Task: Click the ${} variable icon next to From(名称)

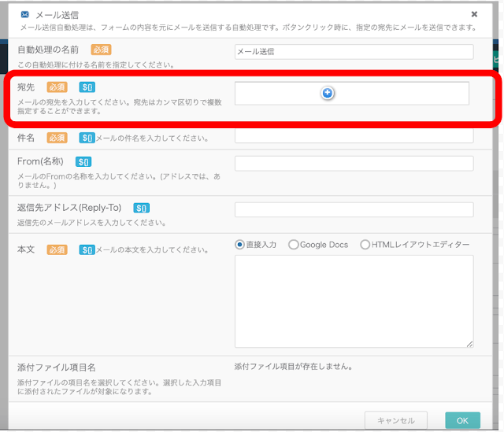Action: pos(83,161)
